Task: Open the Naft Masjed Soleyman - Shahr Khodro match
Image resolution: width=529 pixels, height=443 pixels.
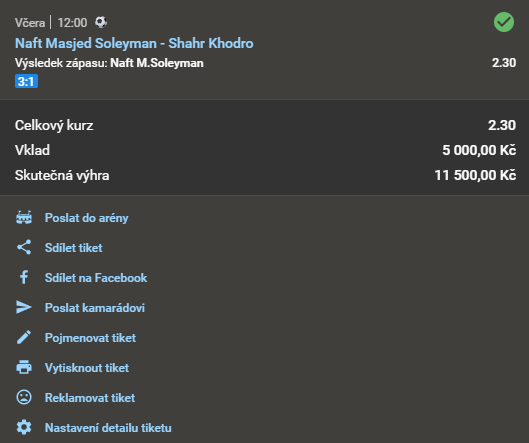Action: [134, 43]
